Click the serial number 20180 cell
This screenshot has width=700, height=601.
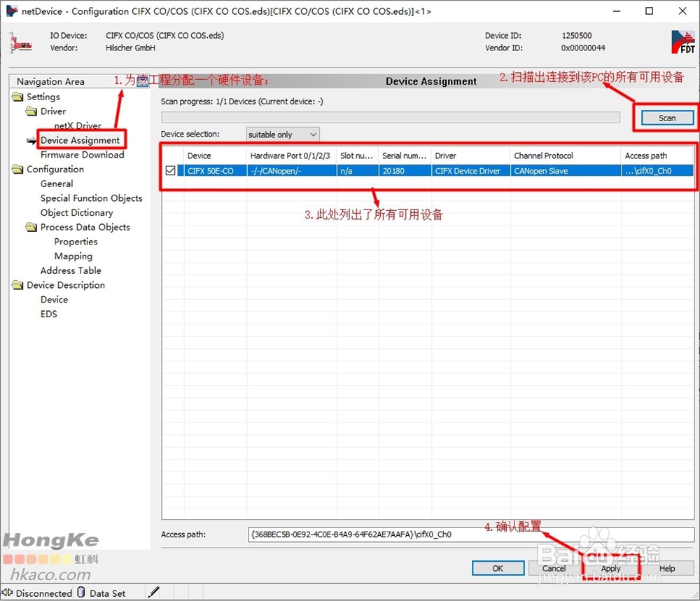click(x=405, y=171)
